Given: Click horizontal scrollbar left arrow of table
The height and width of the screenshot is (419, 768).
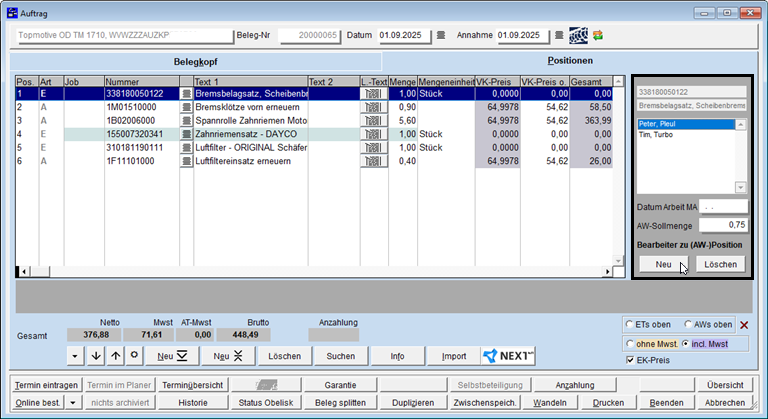Looking at the screenshot, I should [x=23, y=271].
